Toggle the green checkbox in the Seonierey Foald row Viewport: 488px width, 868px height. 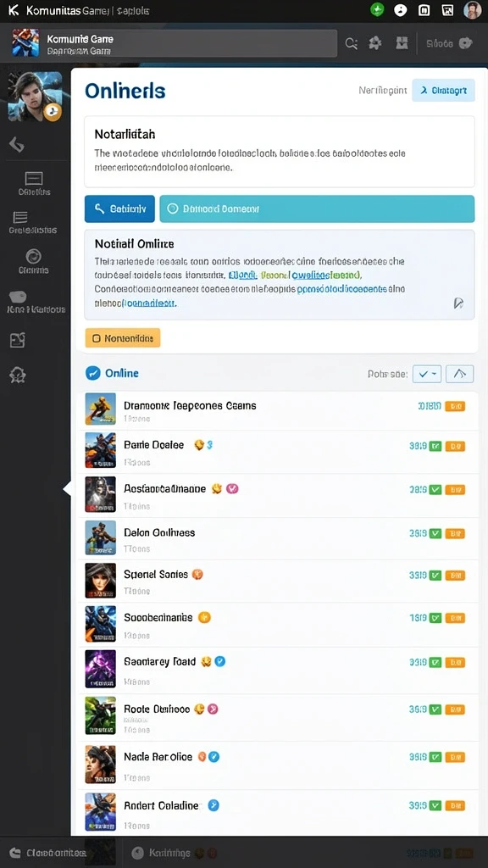click(x=435, y=662)
